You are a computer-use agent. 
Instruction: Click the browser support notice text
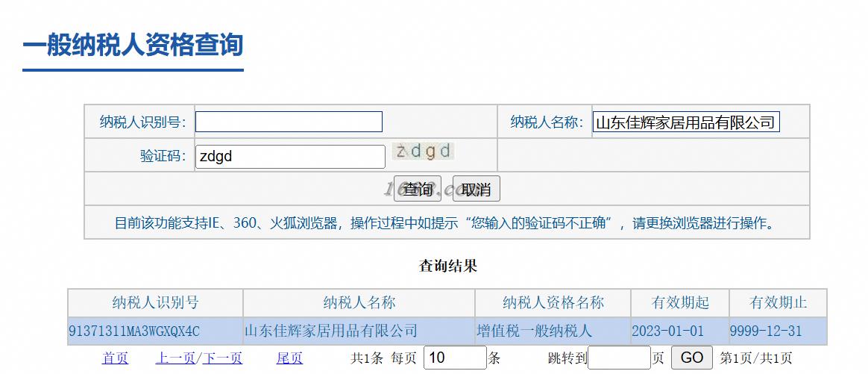click(x=445, y=223)
